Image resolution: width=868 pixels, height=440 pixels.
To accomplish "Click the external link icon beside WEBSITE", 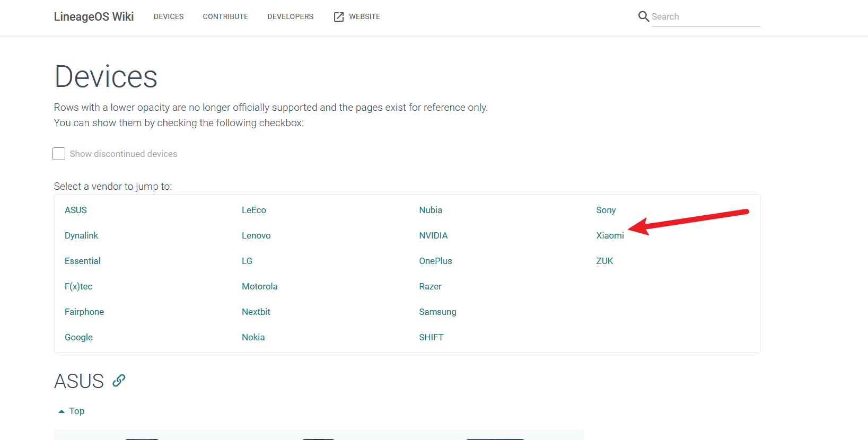I will tap(339, 17).
